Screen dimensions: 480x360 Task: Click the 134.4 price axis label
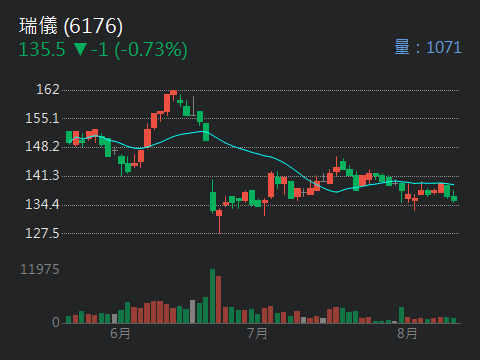pos(42,204)
